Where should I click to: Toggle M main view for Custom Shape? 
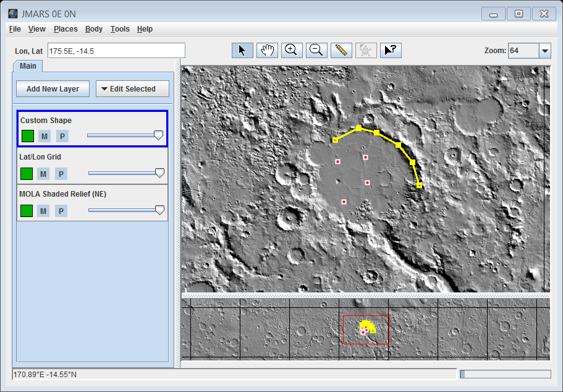(x=44, y=136)
